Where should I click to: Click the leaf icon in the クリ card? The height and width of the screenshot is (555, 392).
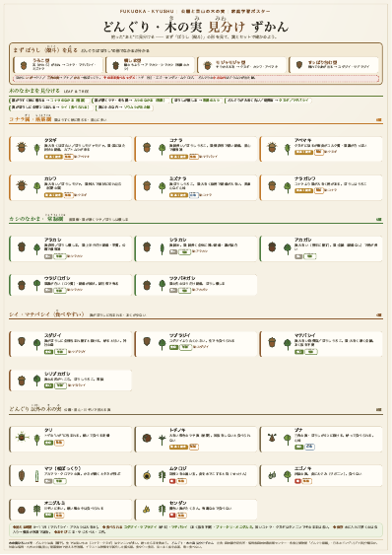click(x=36, y=440)
